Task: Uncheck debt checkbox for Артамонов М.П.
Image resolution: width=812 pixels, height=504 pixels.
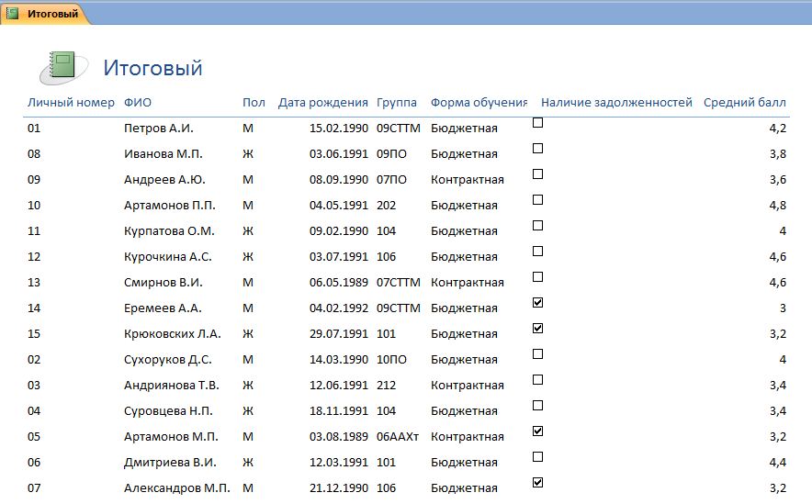Action: pyautogui.click(x=538, y=431)
